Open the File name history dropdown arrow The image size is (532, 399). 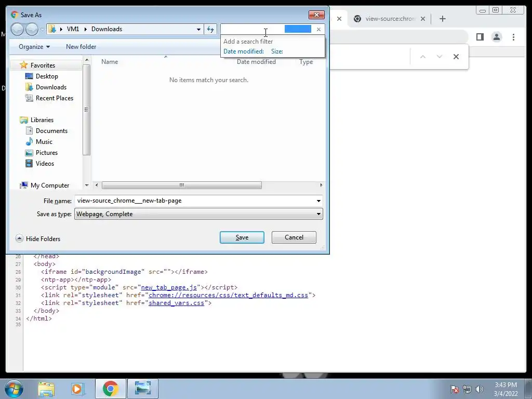pyautogui.click(x=318, y=201)
